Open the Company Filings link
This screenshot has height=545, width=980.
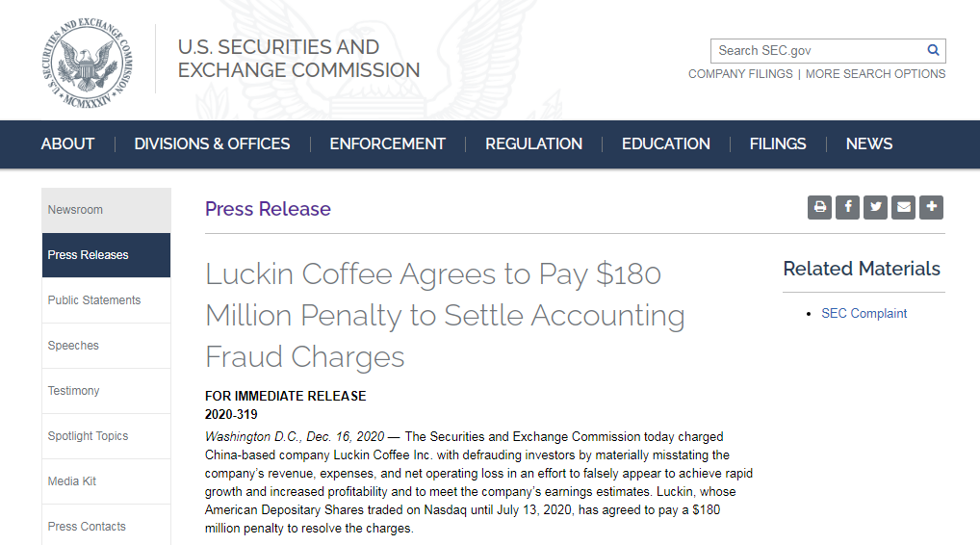pos(740,74)
